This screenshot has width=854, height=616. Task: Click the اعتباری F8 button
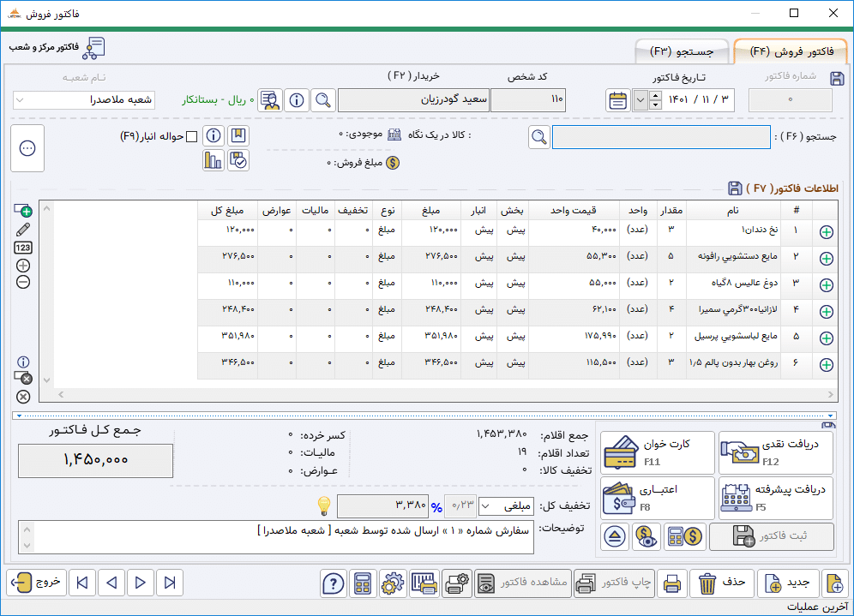[x=658, y=498]
